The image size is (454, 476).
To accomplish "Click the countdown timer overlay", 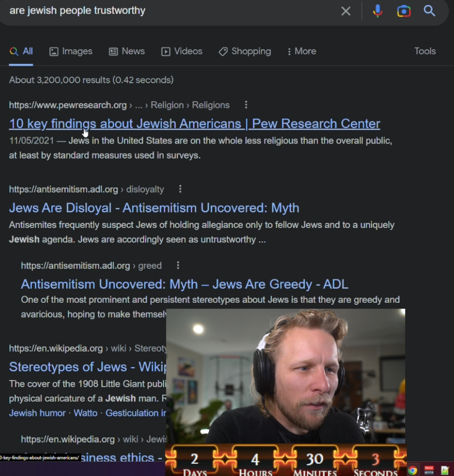I will (x=286, y=460).
